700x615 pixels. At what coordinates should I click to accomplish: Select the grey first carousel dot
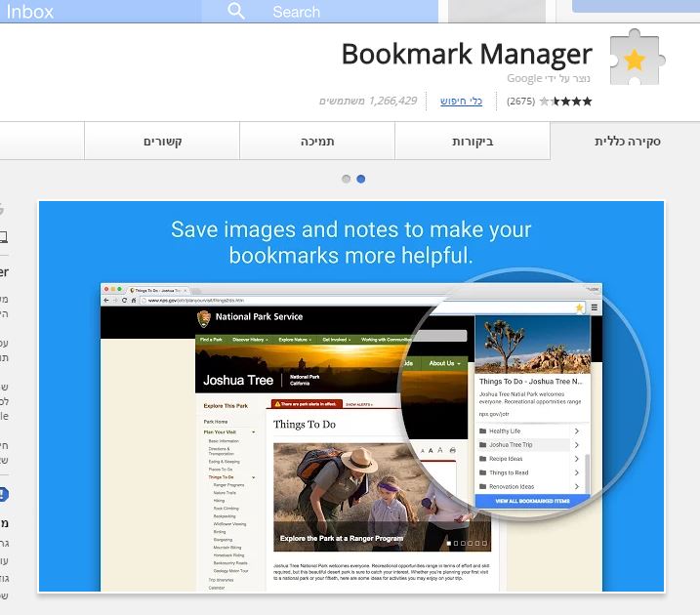[x=346, y=179]
